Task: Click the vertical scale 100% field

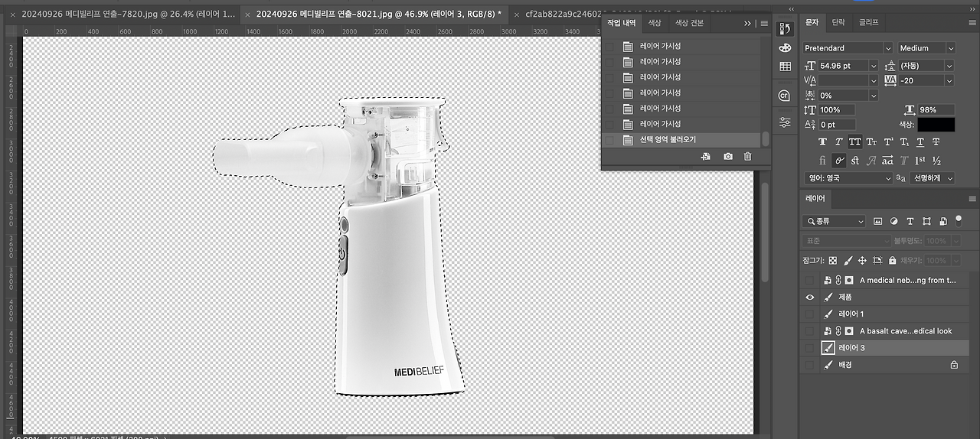Action: pyautogui.click(x=836, y=110)
